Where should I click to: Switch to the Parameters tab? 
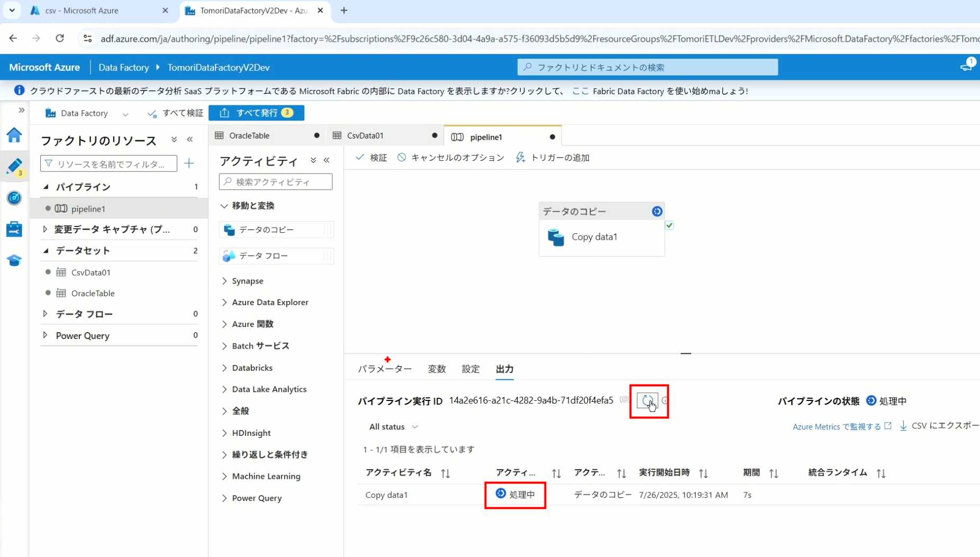pyautogui.click(x=385, y=369)
